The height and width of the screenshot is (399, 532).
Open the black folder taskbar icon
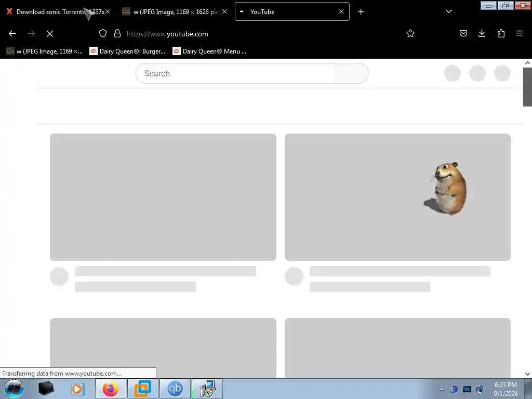pyautogui.click(x=46, y=389)
